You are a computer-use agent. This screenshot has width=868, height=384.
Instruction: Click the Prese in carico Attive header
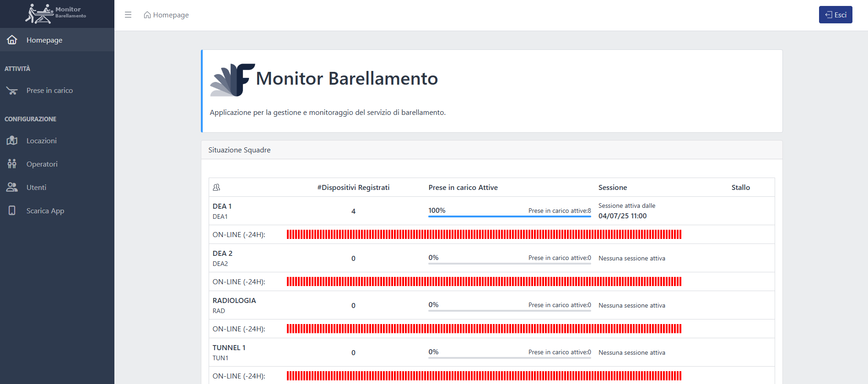(x=463, y=188)
